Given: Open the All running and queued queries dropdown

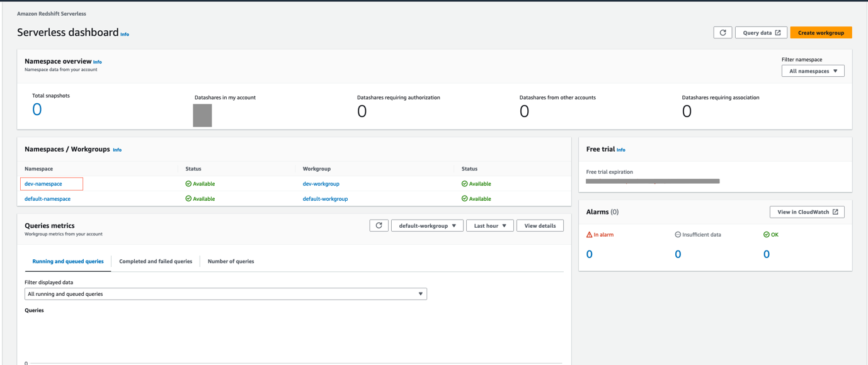Looking at the screenshot, I should pos(226,294).
